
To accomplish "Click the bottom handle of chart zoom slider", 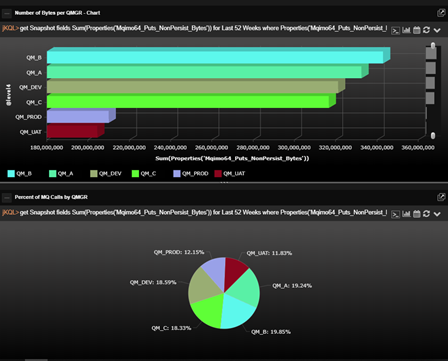I will (x=433, y=135).
